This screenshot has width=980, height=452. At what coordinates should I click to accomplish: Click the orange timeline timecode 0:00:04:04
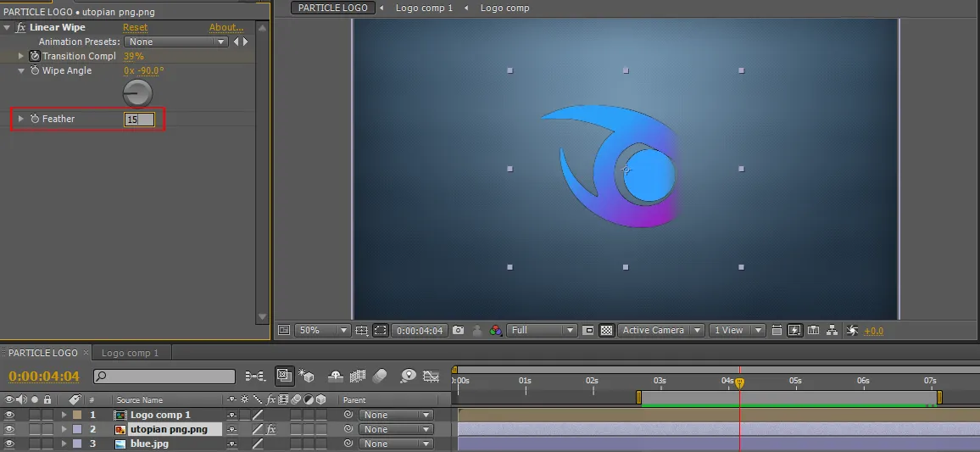click(x=44, y=376)
